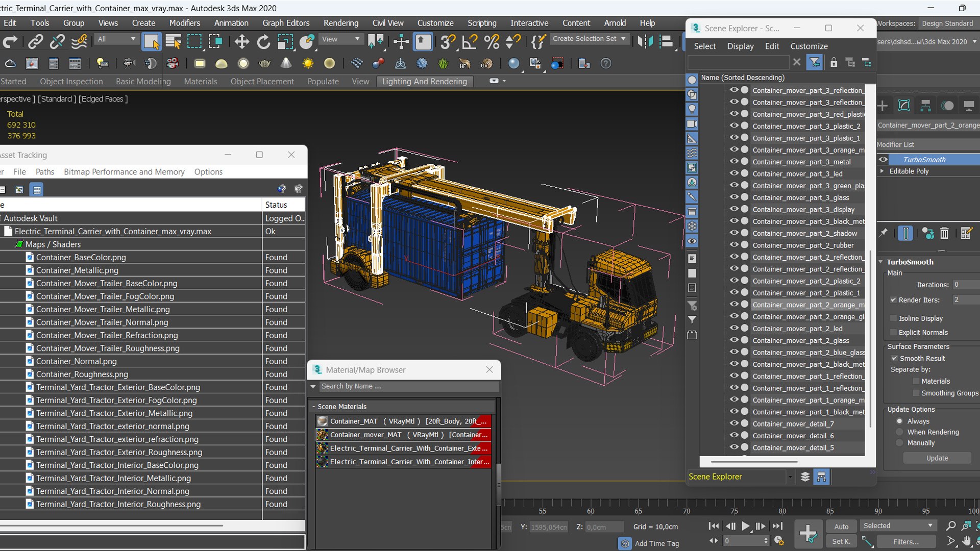Toggle Percent Snap icon in main toolbar

[x=492, y=41]
